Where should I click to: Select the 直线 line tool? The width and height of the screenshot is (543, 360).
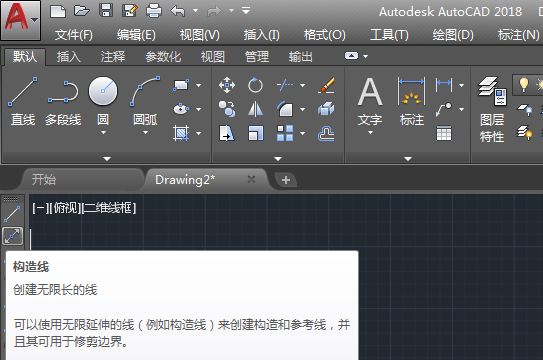pyautogui.click(x=23, y=101)
